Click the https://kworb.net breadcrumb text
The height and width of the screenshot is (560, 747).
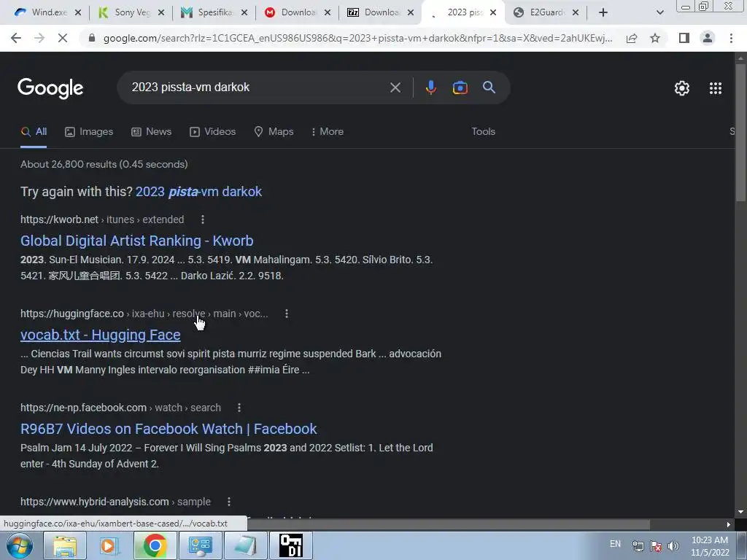[60, 219]
